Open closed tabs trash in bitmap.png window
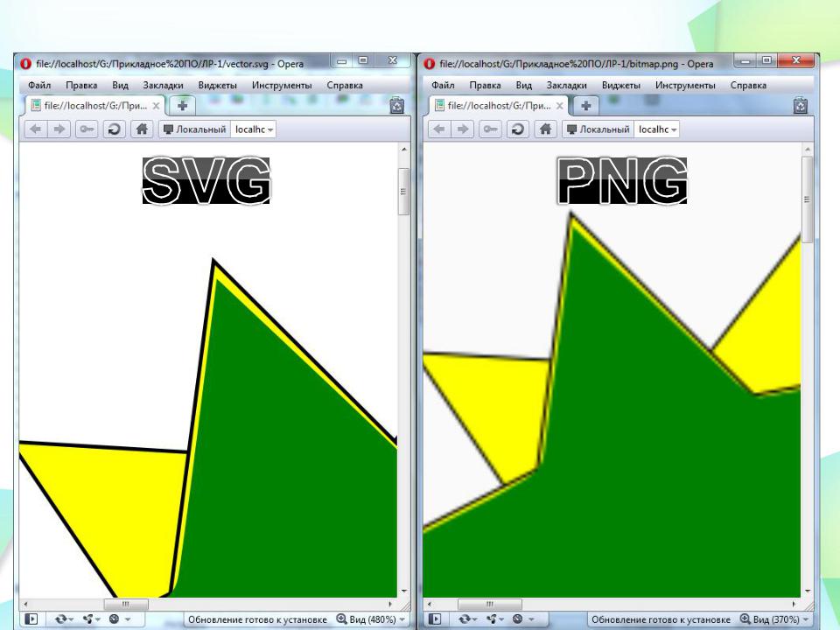Image resolution: width=840 pixels, height=630 pixels. pyautogui.click(x=801, y=106)
